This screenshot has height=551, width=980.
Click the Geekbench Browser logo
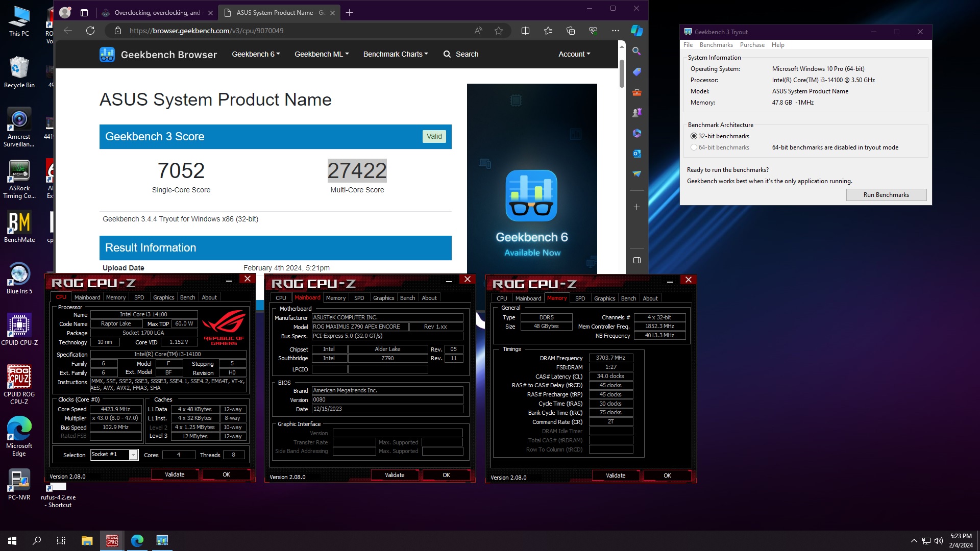pos(158,55)
